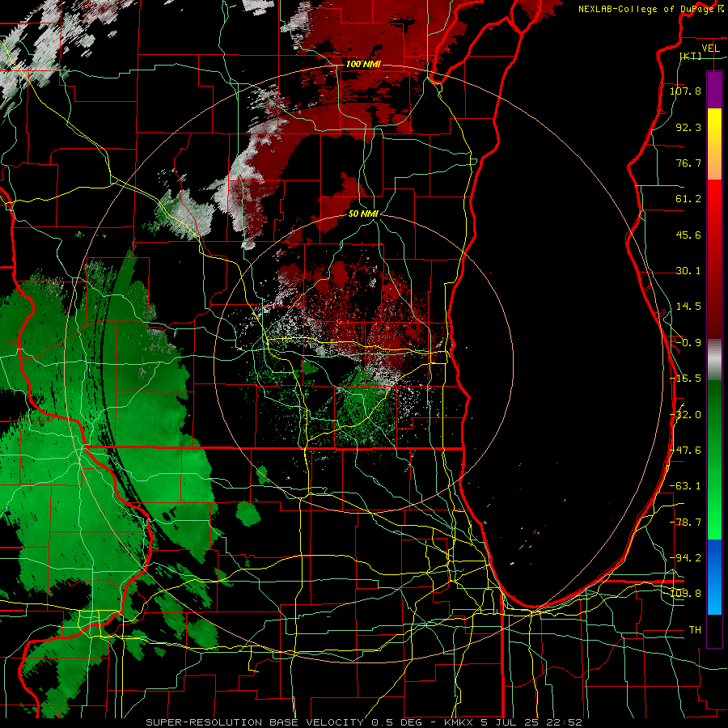Select the -47.6 velocity scale value
The image size is (728, 728).
685,451
